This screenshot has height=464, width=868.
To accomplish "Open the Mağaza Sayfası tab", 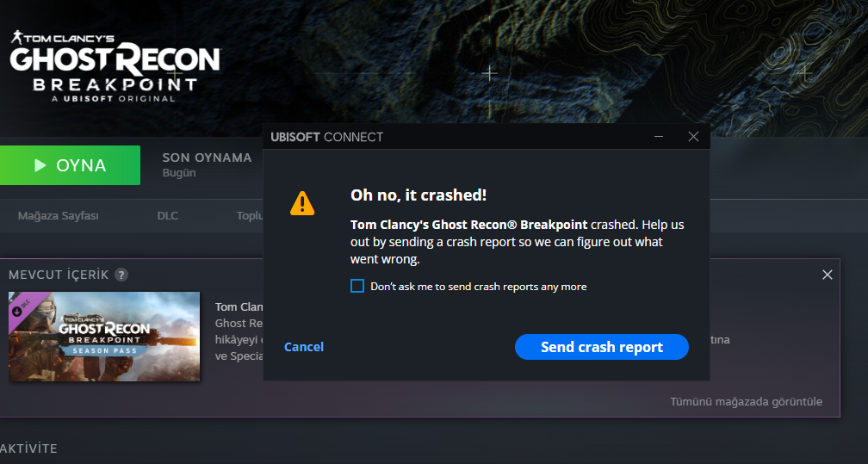I will point(59,216).
